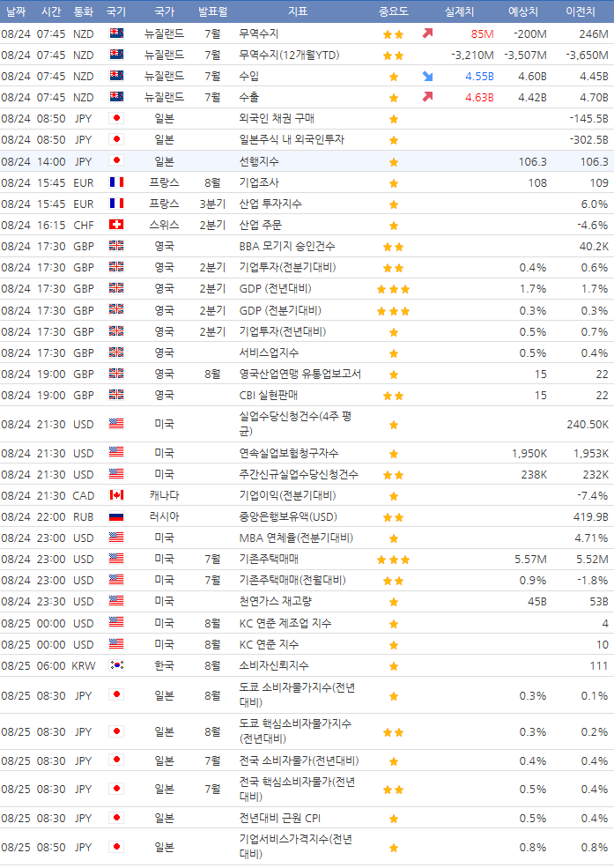Click the UK flag in the CBI 실현판매 row

tap(116, 395)
